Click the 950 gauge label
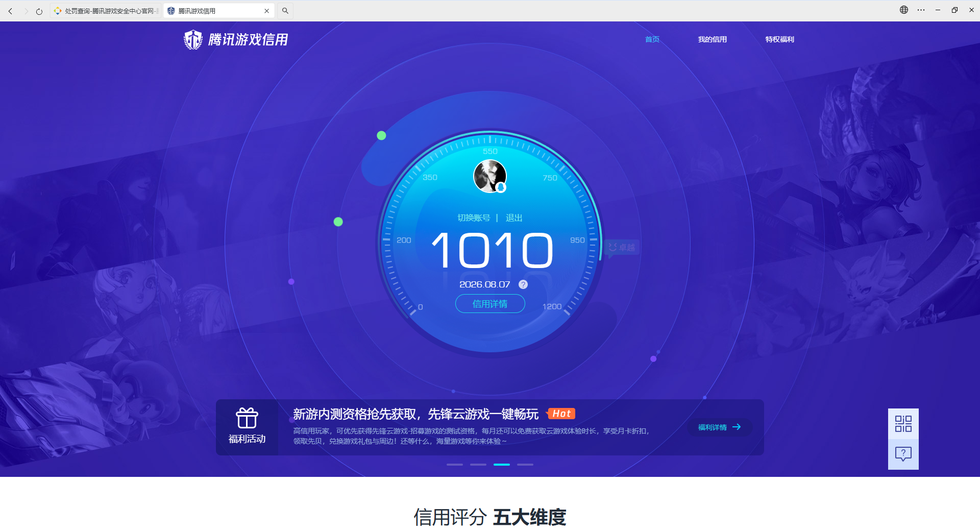 pos(577,240)
